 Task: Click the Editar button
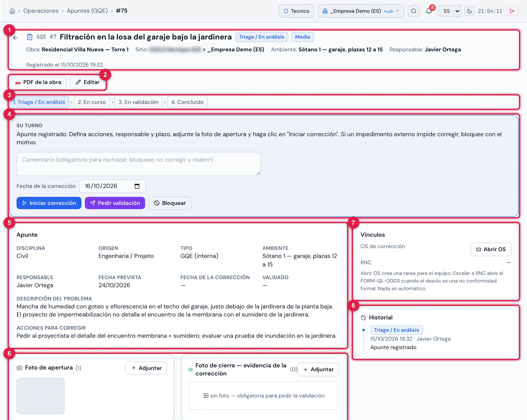[x=88, y=82]
